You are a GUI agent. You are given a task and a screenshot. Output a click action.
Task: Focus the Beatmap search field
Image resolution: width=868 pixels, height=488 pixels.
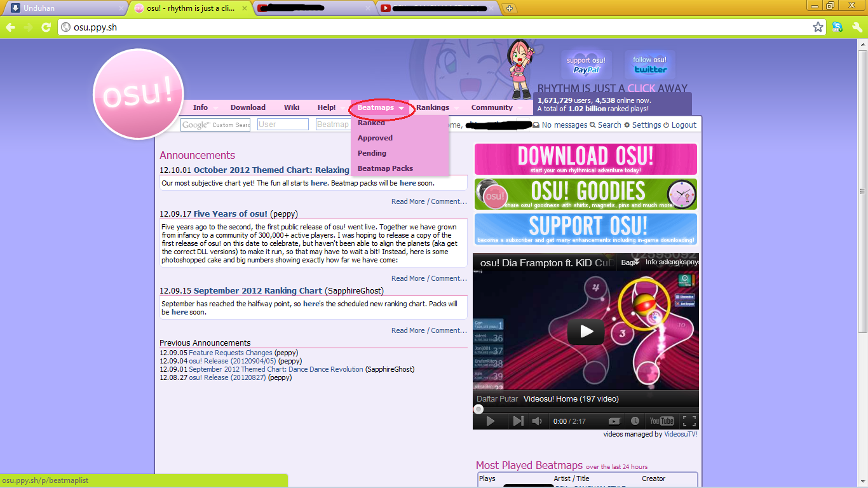click(333, 125)
